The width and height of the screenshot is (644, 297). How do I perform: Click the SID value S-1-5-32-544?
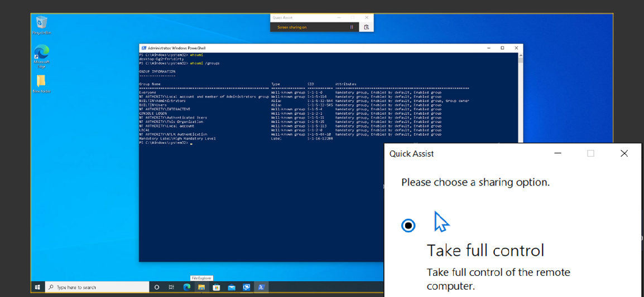(x=320, y=100)
